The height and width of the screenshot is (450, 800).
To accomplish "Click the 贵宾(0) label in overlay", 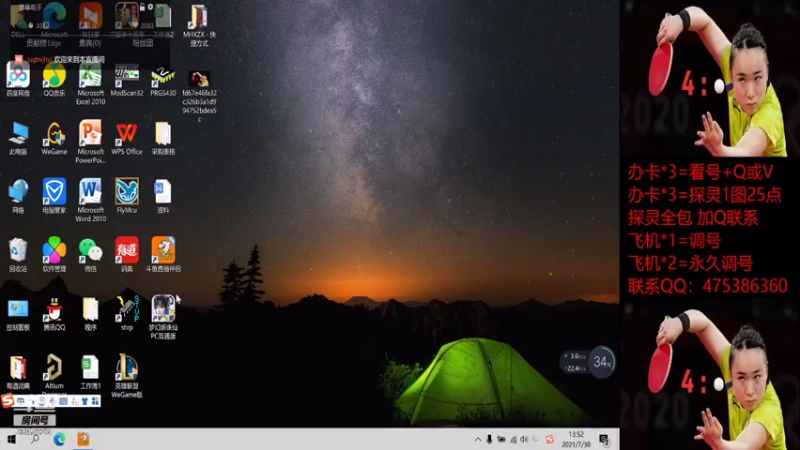I will pyautogui.click(x=90, y=43).
